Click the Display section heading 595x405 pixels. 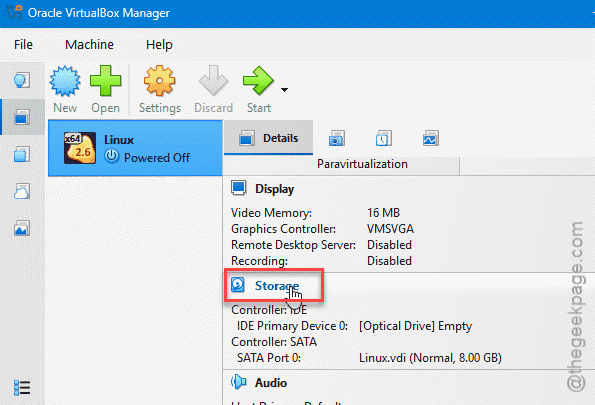click(274, 189)
